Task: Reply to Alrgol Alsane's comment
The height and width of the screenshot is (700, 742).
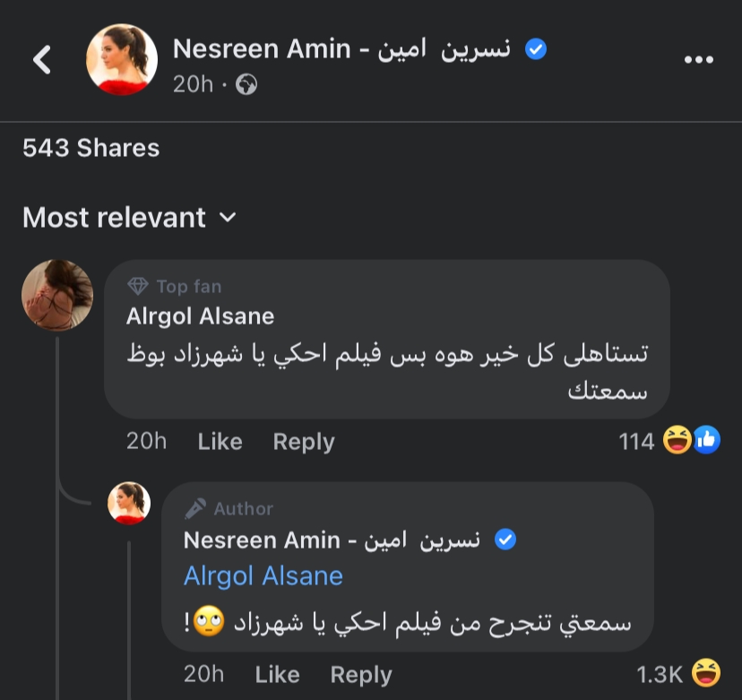Action: click(304, 441)
